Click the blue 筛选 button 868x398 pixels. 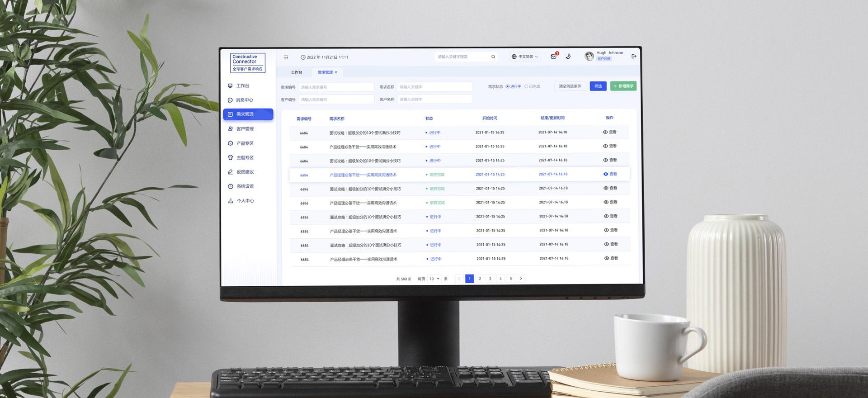click(598, 86)
